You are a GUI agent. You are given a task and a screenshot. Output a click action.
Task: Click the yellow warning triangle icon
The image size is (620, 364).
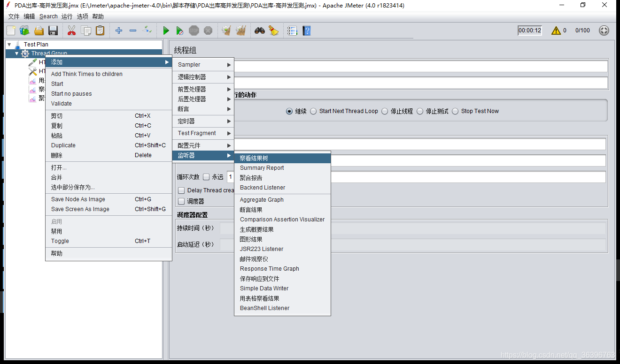tap(556, 30)
